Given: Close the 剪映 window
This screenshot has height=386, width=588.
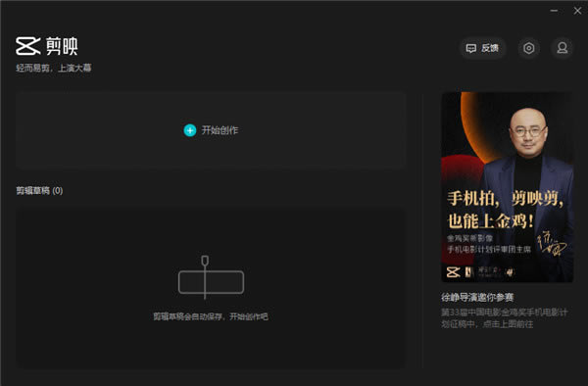Looking at the screenshot, I should [577, 11].
